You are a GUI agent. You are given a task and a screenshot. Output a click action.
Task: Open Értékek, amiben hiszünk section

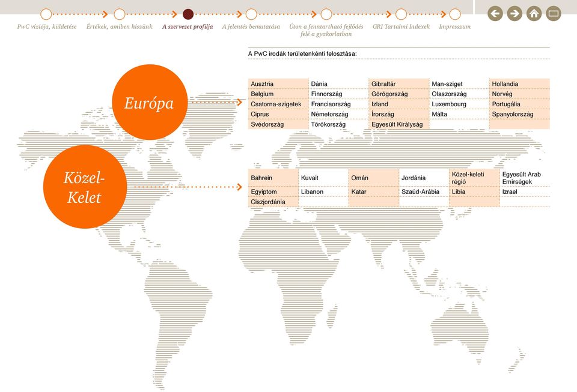point(119,26)
